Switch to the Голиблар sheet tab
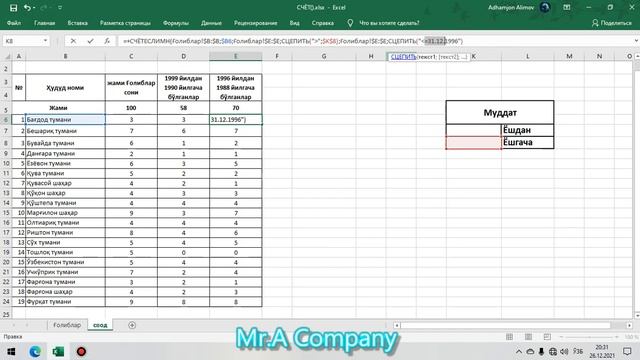Image resolution: width=640 pixels, height=360 pixels. pos(67,325)
